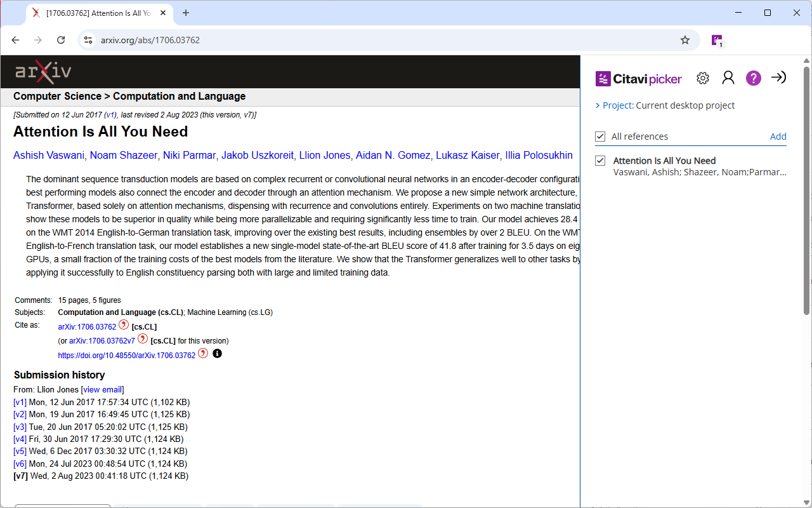
Task: Click the Citavi Picker extension icon in toolbar
Action: click(717, 40)
